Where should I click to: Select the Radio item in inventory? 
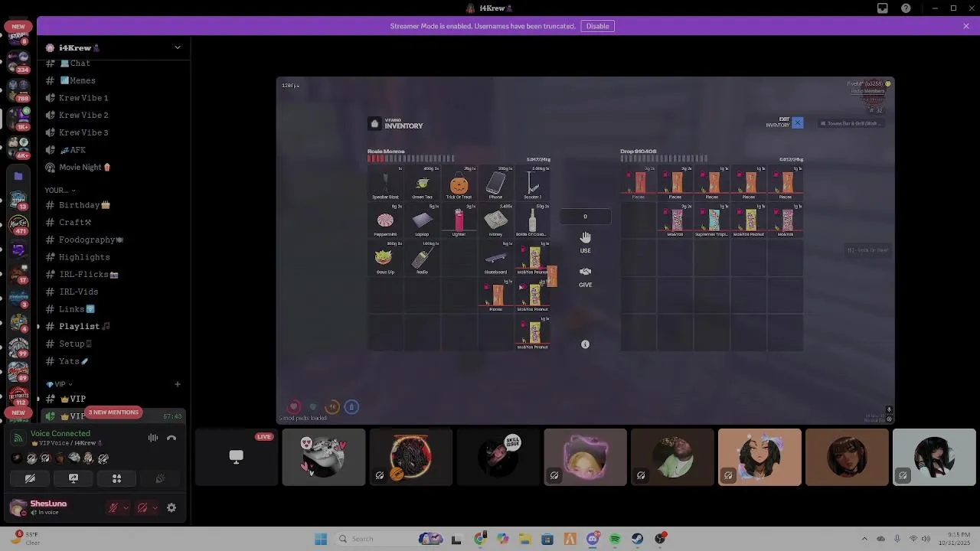(423, 259)
